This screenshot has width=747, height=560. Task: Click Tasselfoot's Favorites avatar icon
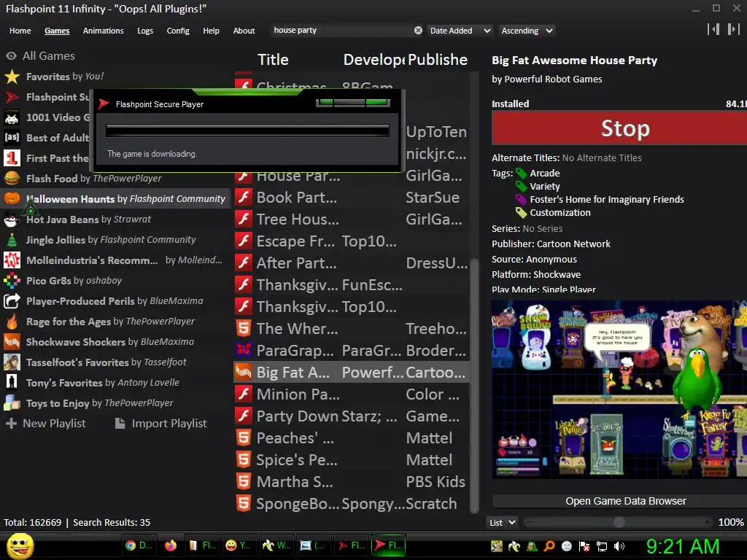(12, 362)
